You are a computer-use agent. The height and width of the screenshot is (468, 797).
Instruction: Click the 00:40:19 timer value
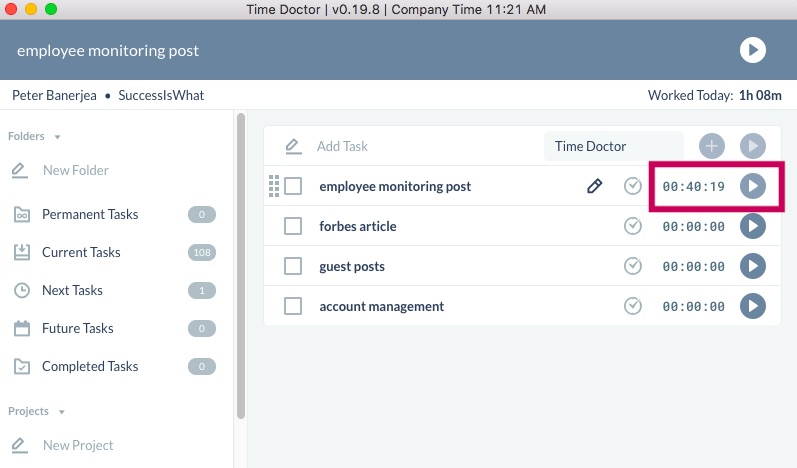tap(693, 186)
